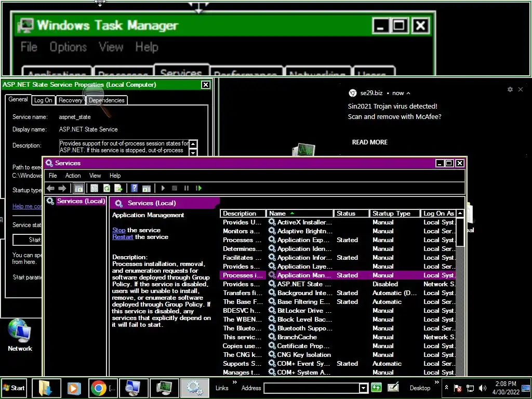Click the Restart the service link
The width and height of the screenshot is (532, 399).
coord(123,237)
